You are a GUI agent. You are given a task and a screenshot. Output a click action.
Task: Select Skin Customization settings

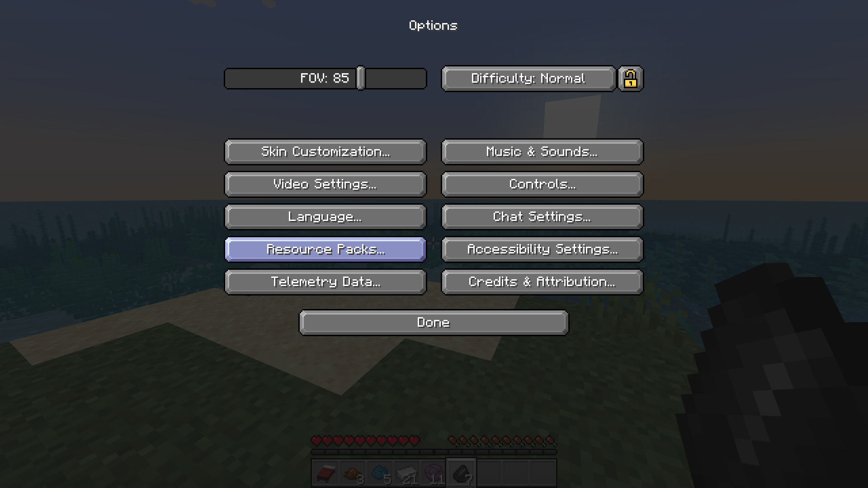click(x=325, y=151)
